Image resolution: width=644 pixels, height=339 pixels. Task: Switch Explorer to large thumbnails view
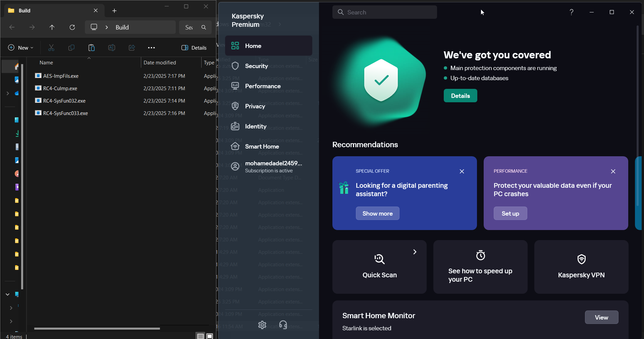(210, 336)
